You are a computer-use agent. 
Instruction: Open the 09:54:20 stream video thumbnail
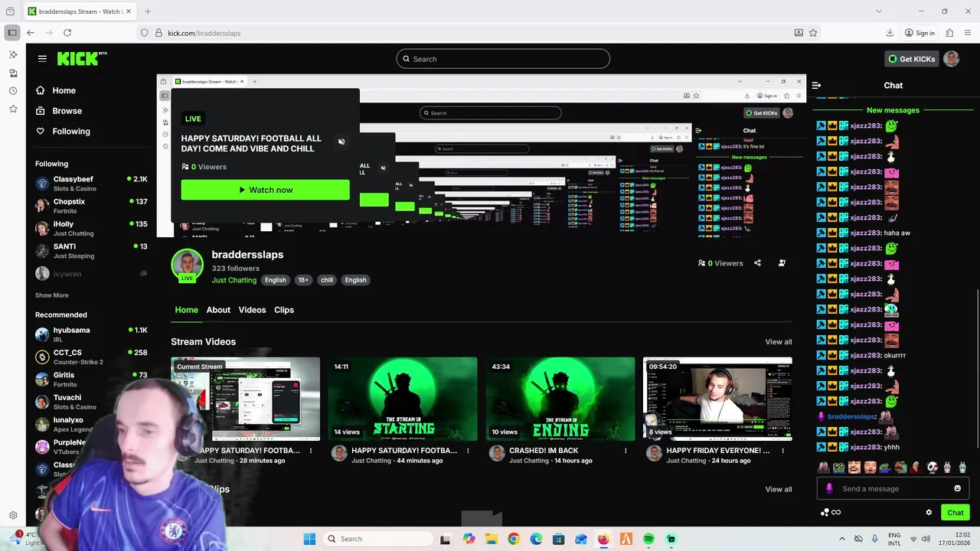[x=717, y=399]
